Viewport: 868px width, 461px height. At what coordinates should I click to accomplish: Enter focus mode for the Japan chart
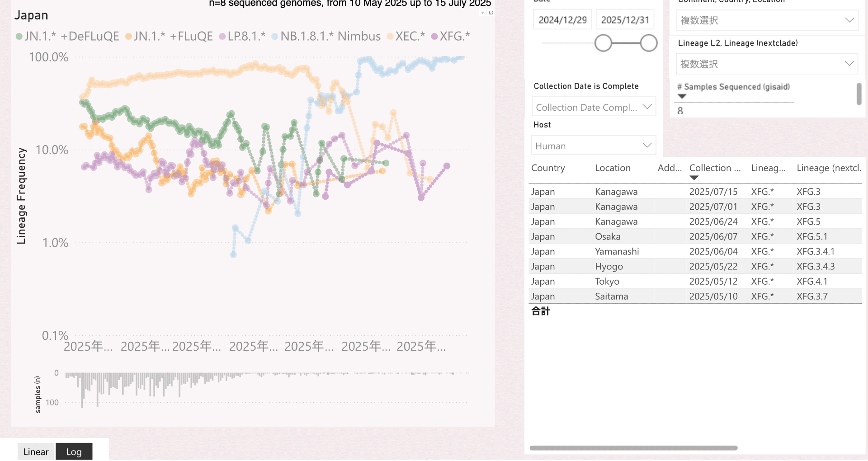point(491,13)
